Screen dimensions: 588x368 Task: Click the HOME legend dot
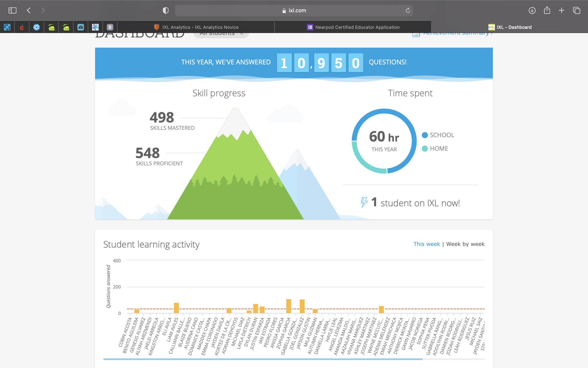[425, 149]
